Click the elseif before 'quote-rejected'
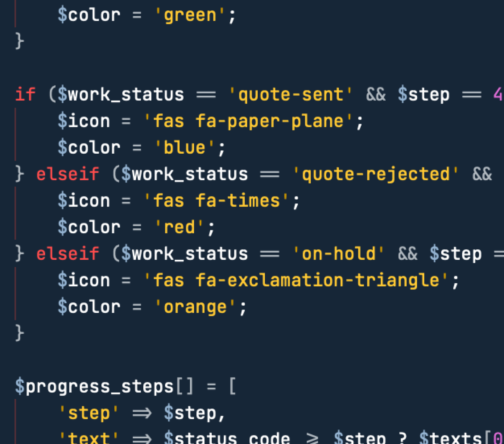The width and height of the screenshot is (504, 444). [x=68, y=174]
